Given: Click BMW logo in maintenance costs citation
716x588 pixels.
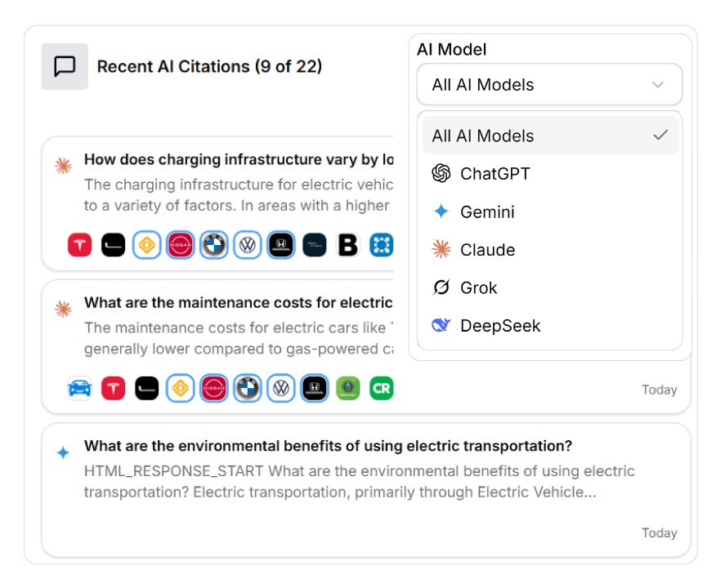Looking at the screenshot, I should (247, 388).
